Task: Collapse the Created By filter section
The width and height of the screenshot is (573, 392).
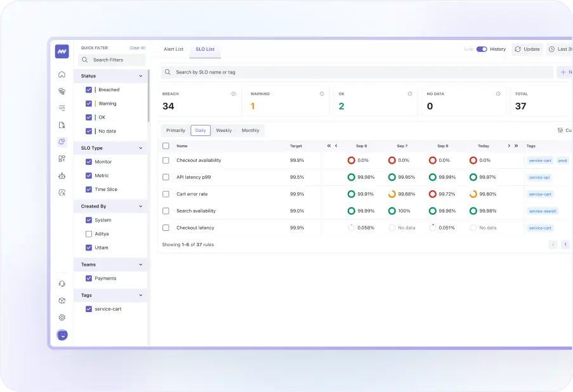Action: (x=141, y=206)
